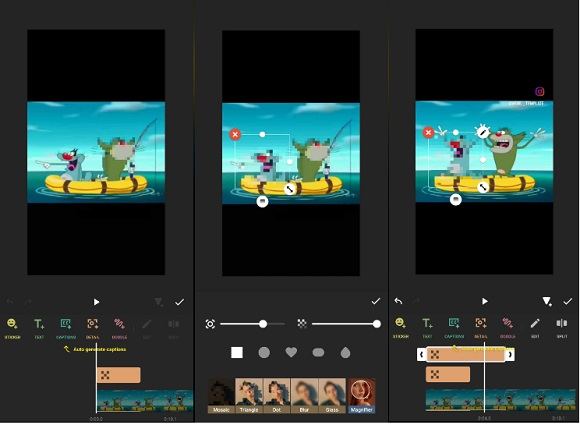Tap Sticker tool in right screen
Viewport: 580px width, 425px height.
coord(401,327)
